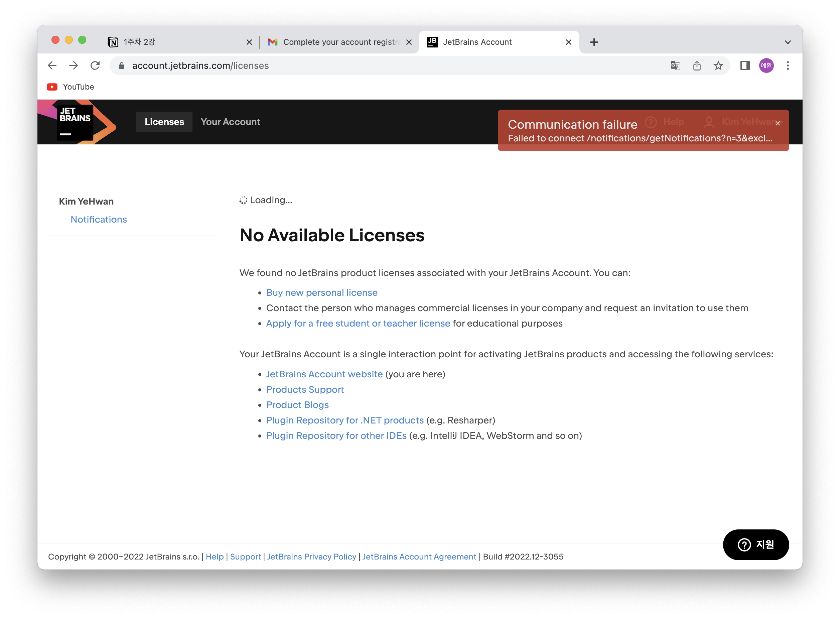Go to the Your Account tab
This screenshot has height=619, width=840.
[230, 122]
